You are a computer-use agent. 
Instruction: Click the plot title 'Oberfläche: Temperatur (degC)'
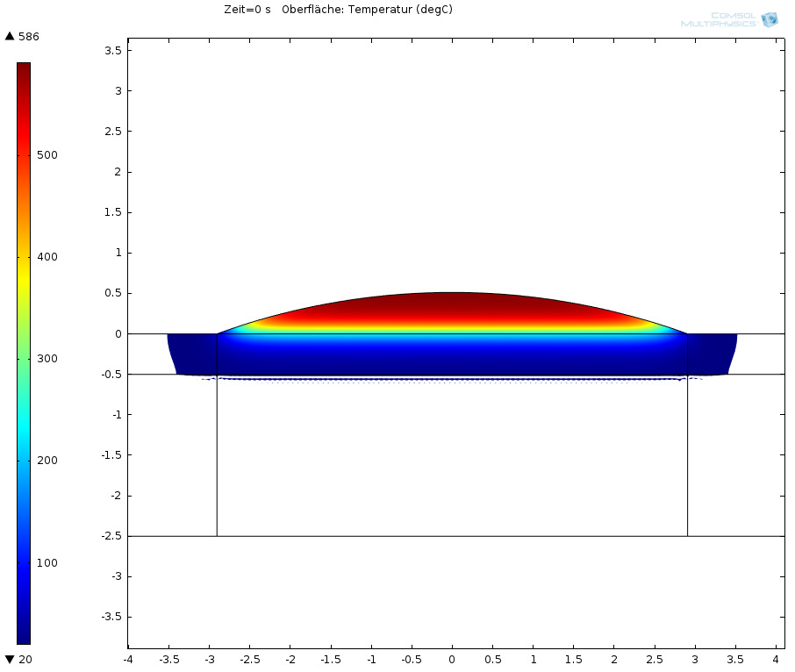click(367, 10)
